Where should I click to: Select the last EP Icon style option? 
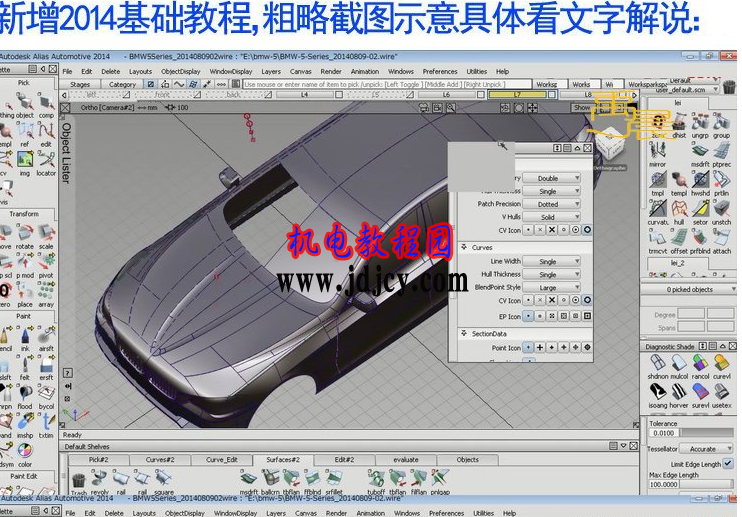[x=587, y=316]
